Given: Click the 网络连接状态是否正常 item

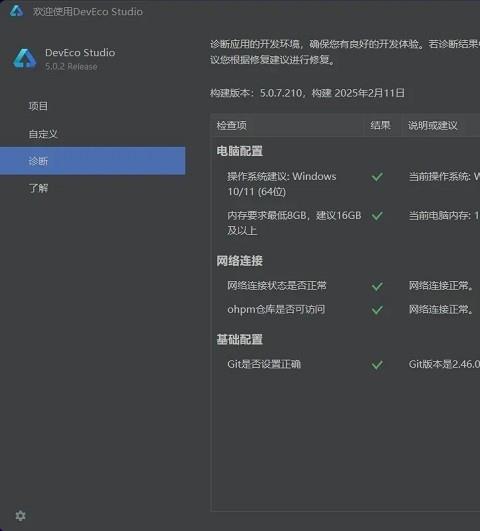Looking at the screenshot, I should point(277,285).
